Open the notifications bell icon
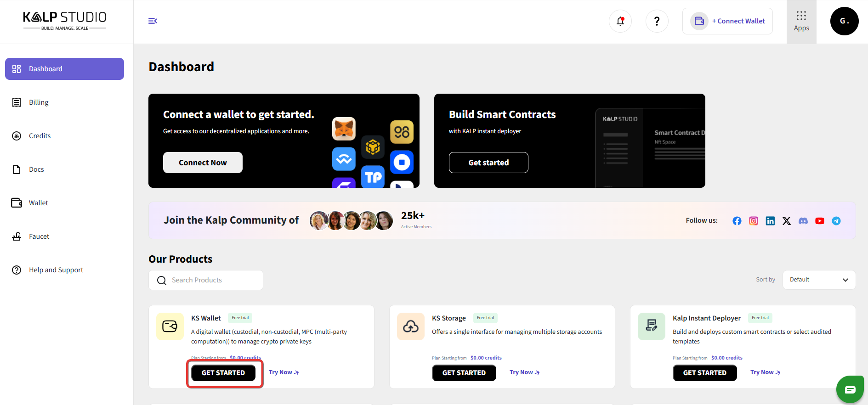868x405 pixels. [x=620, y=21]
